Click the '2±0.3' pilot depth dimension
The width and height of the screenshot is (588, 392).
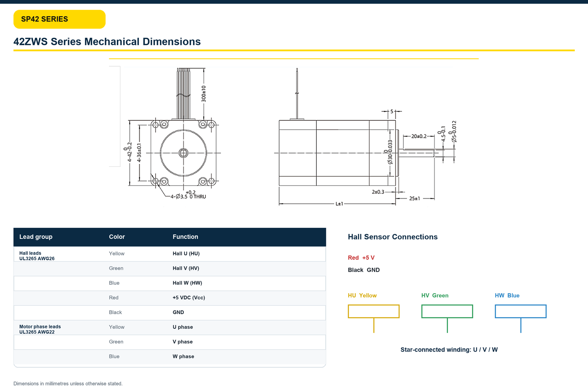(x=378, y=192)
